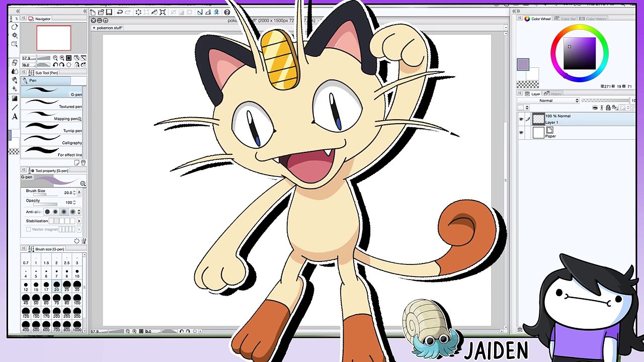Screen dimensions: 644x362
Task: Click the Open file icon in command bar
Action: (101, 13)
